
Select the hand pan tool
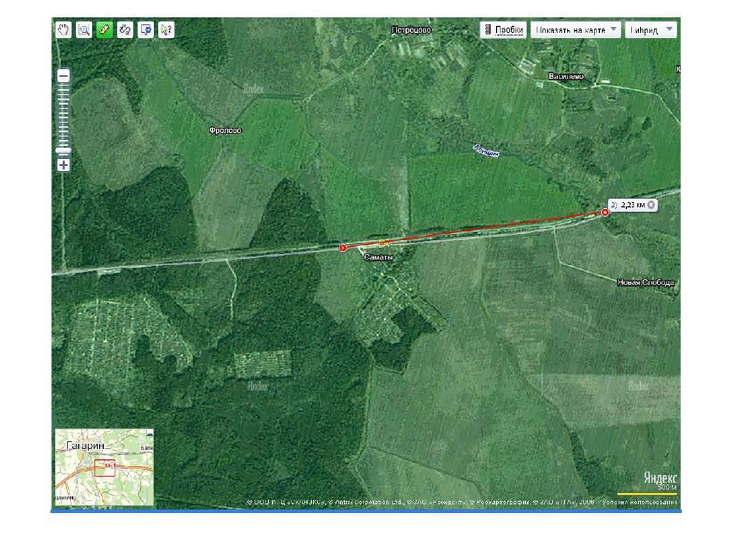(x=63, y=30)
